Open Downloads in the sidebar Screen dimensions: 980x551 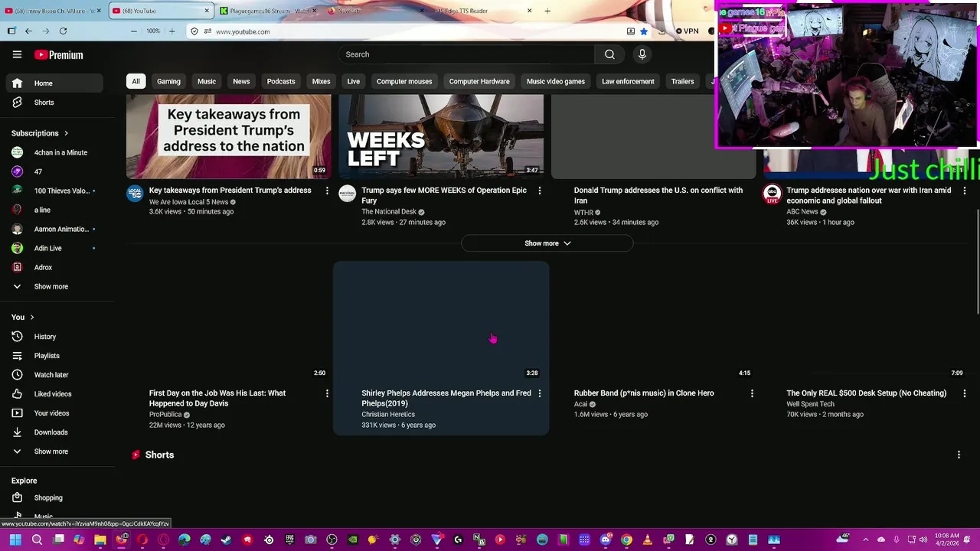(x=54, y=432)
